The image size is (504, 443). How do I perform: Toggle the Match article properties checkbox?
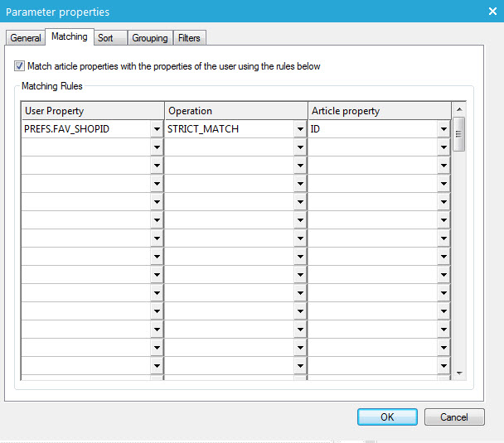click(x=20, y=66)
